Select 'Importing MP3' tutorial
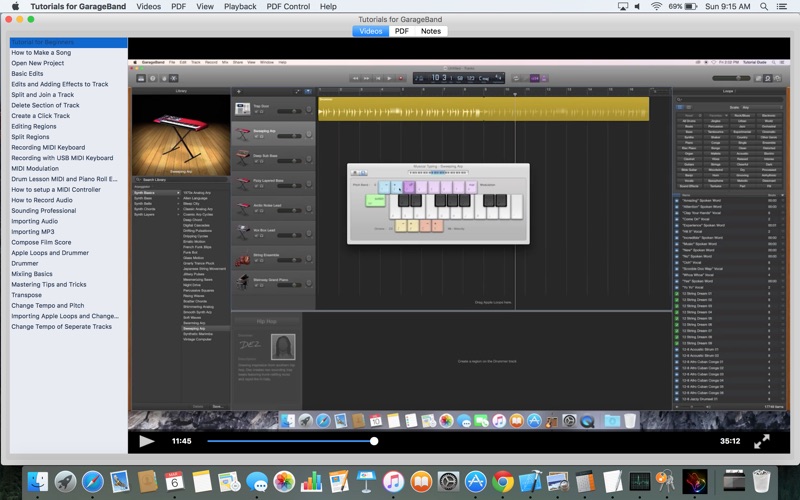This screenshot has height=500, width=800. pyautogui.click(x=68, y=232)
